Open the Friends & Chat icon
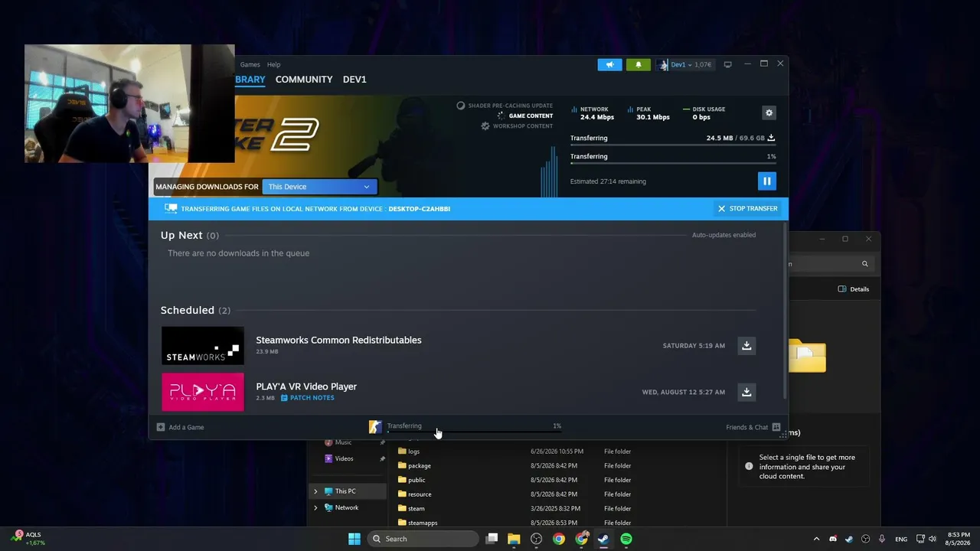The width and height of the screenshot is (980, 551). point(776,427)
